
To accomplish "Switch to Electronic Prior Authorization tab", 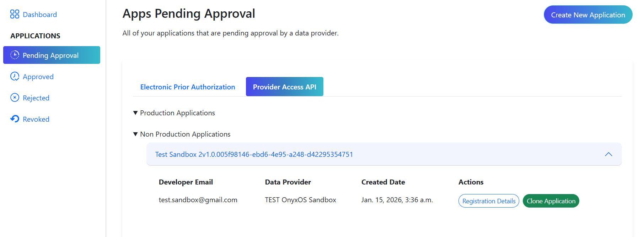I will [188, 87].
